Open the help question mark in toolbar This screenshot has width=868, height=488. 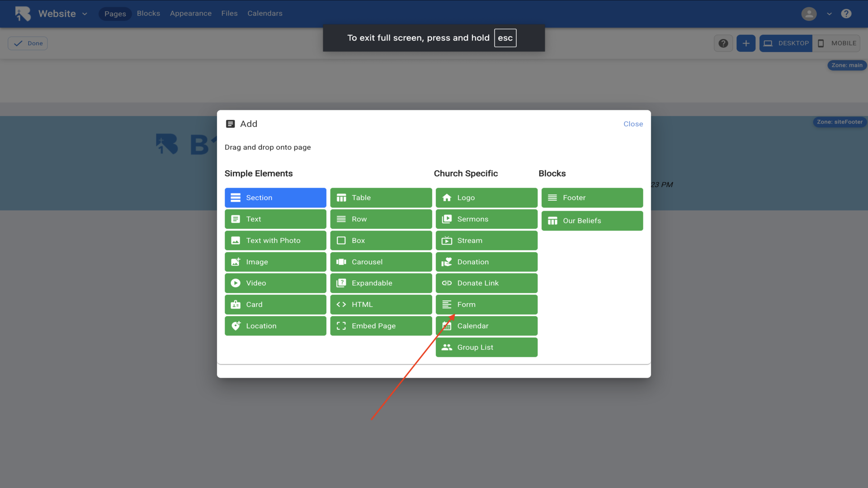point(723,43)
